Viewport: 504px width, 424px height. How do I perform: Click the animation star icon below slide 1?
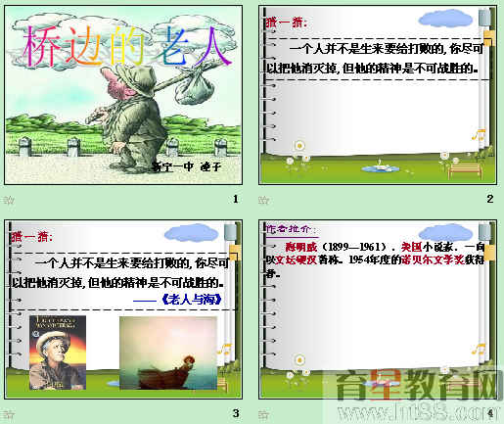click(x=9, y=200)
